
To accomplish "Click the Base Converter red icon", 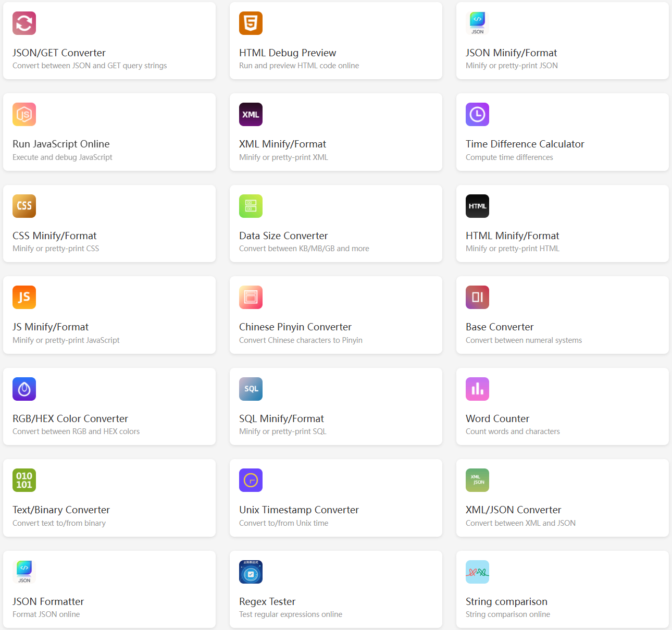I will tap(477, 298).
